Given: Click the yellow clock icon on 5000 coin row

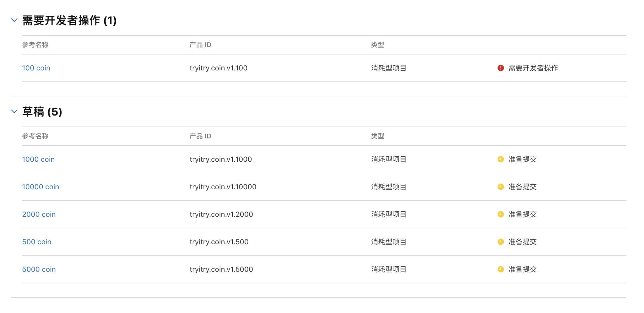Looking at the screenshot, I should (500, 269).
